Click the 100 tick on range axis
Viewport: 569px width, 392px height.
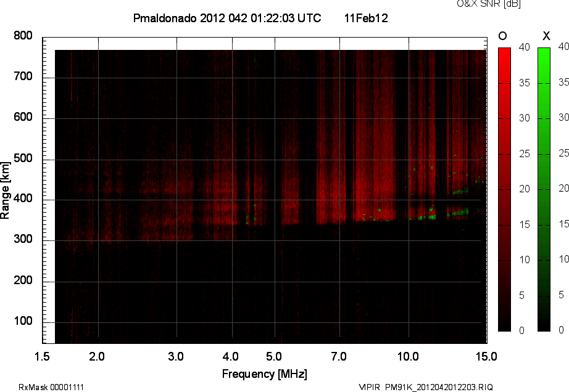pyautogui.click(x=23, y=322)
